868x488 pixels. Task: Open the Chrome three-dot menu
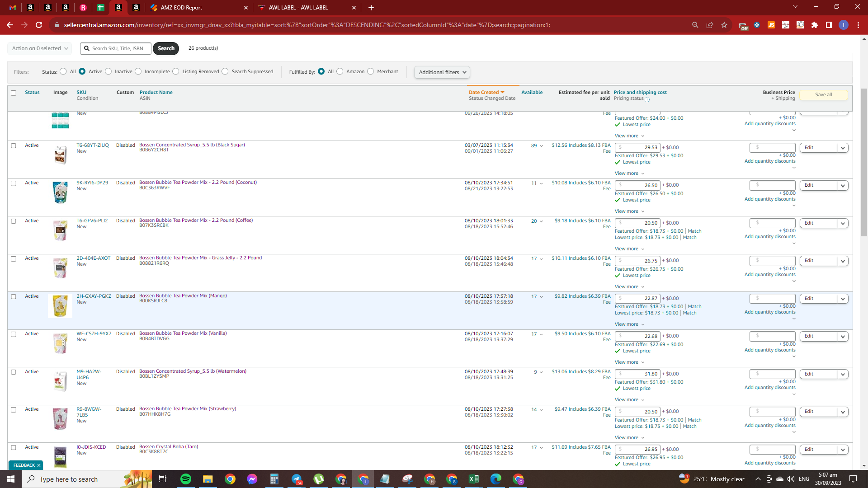(858, 25)
